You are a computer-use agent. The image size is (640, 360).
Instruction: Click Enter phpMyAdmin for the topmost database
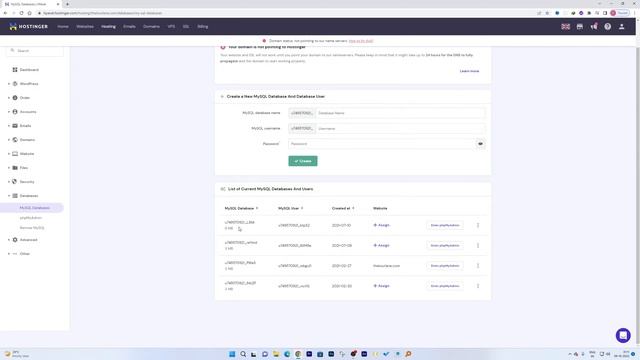tap(445, 225)
